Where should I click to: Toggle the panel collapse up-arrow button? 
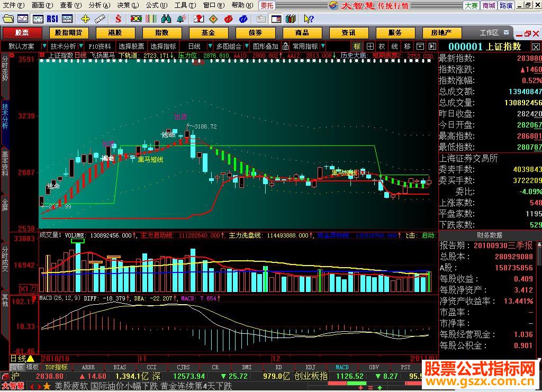pos(420,46)
